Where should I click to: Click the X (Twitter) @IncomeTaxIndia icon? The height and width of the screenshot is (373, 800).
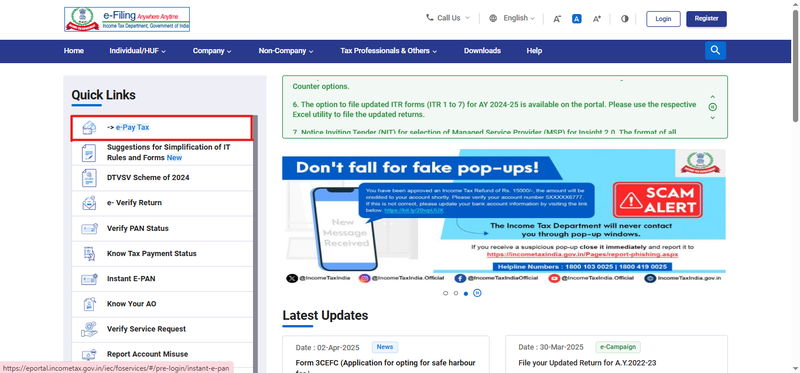point(292,278)
